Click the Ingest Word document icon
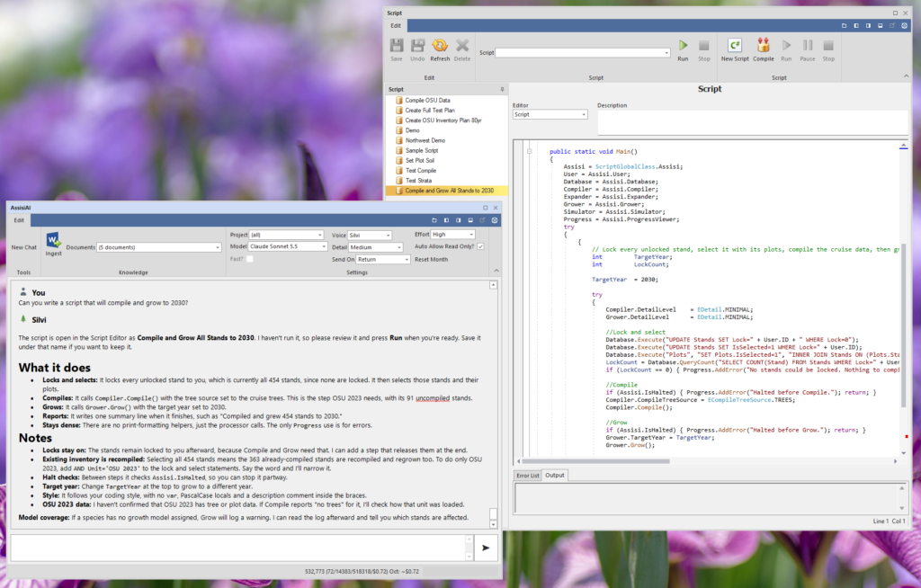 click(53, 240)
